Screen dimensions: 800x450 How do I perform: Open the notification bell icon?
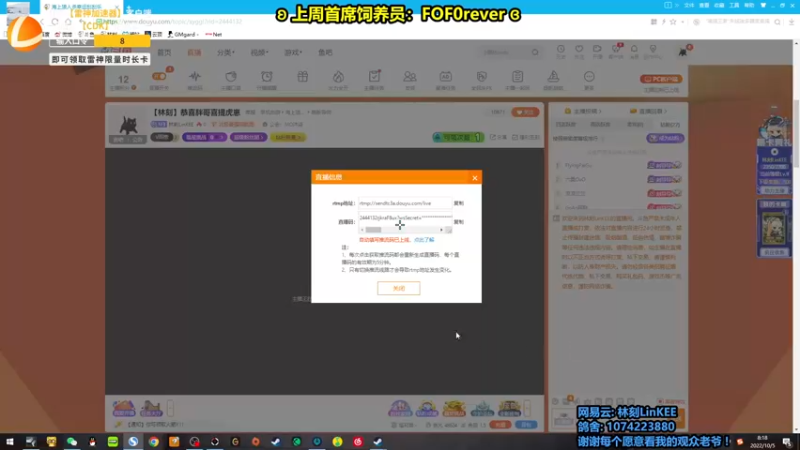coord(634,51)
